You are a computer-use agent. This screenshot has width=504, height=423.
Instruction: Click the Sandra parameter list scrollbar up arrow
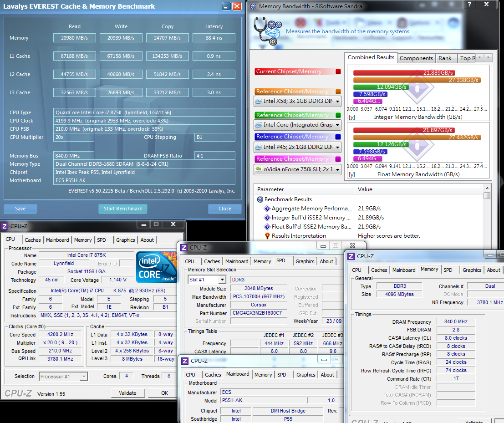487,188
